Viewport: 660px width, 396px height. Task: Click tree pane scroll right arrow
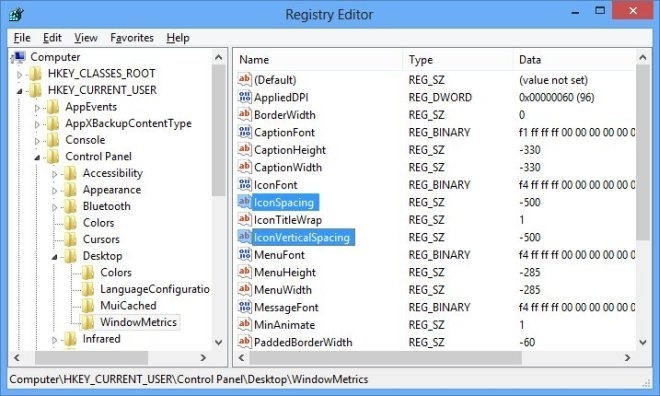pos(203,358)
